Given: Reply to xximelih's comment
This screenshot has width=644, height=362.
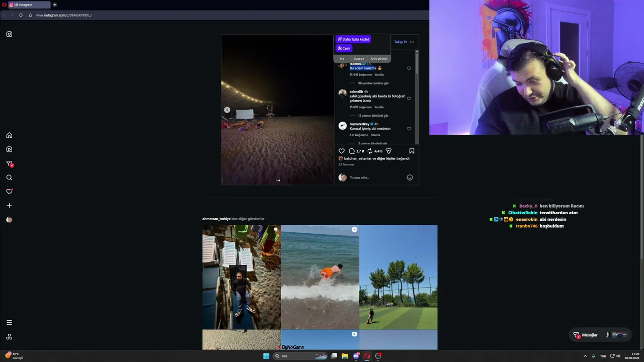Looking at the screenshot, I should tap(379, 107).
